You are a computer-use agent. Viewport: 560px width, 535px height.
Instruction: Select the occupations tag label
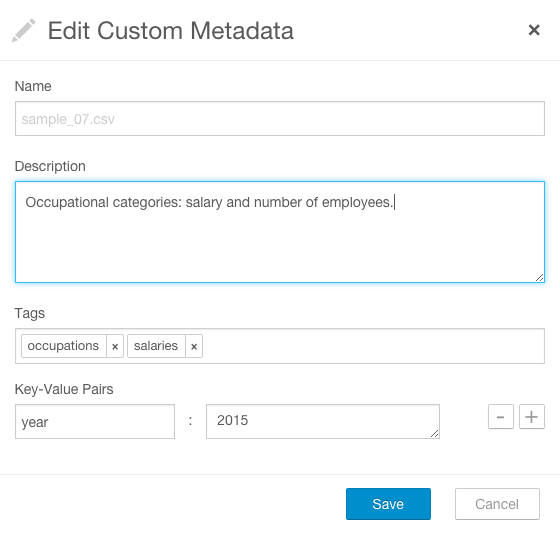(x=63, y=346)
